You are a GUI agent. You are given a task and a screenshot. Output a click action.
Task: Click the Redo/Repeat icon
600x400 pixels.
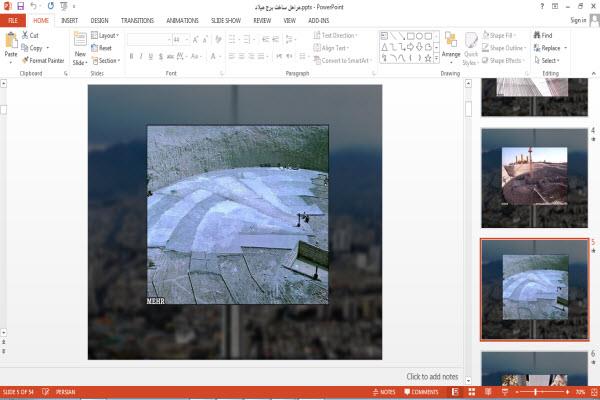(51, 6)
